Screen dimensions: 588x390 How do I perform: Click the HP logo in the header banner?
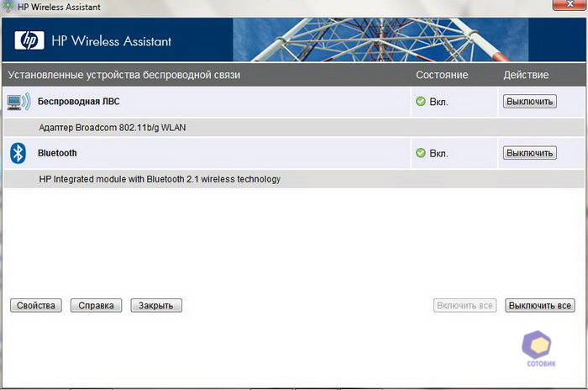[28, 40]
